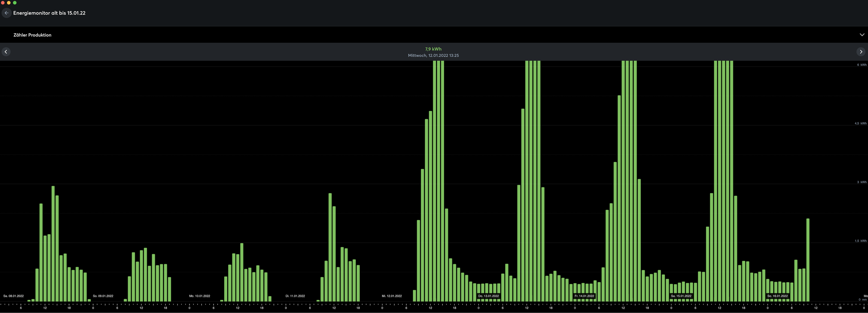Select the Sa. 08.01.2022 day label
The image size is (868, 313).
[x=13, y=296]
